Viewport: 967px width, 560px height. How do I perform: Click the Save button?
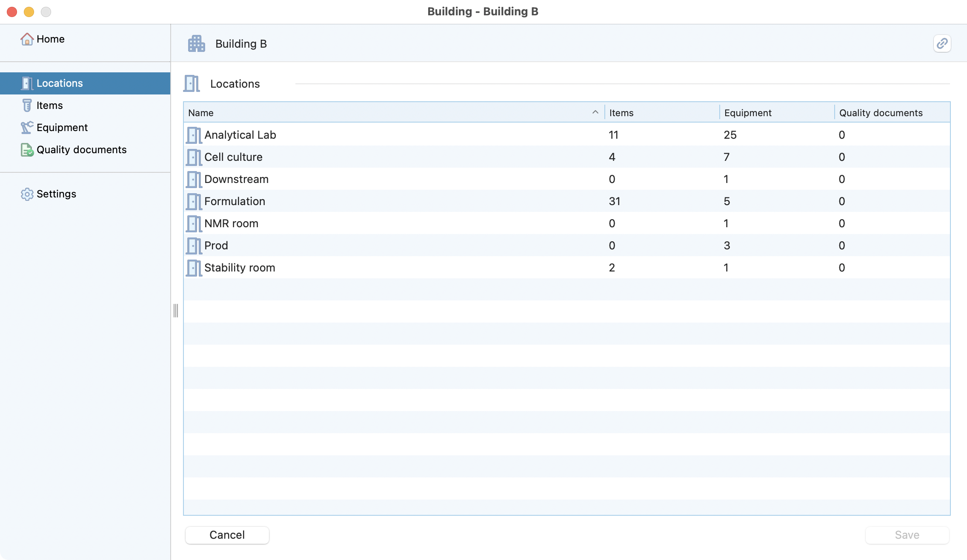coord(907,535)
